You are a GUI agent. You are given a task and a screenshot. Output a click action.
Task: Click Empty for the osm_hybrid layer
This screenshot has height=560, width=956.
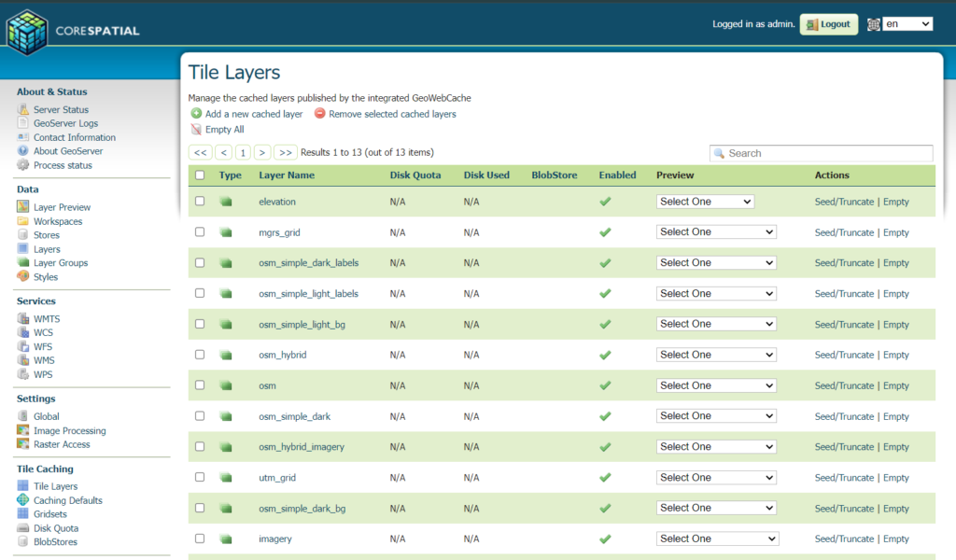point(896,355)
